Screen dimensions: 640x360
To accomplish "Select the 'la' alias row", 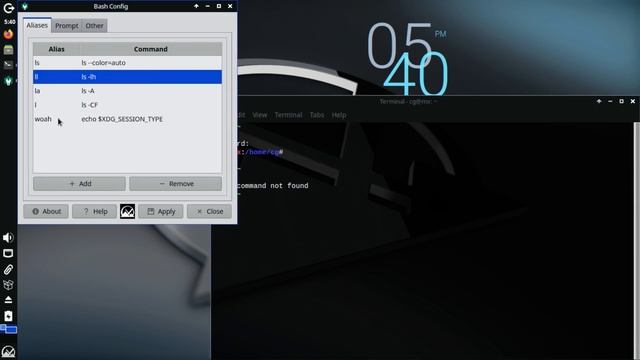I will click(x=127, y=91).
